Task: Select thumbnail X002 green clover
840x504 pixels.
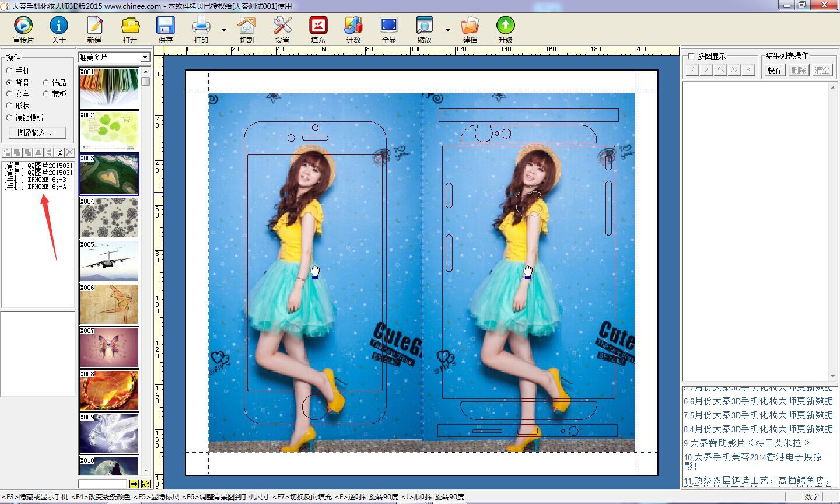Action: click(x=109, y=132)
